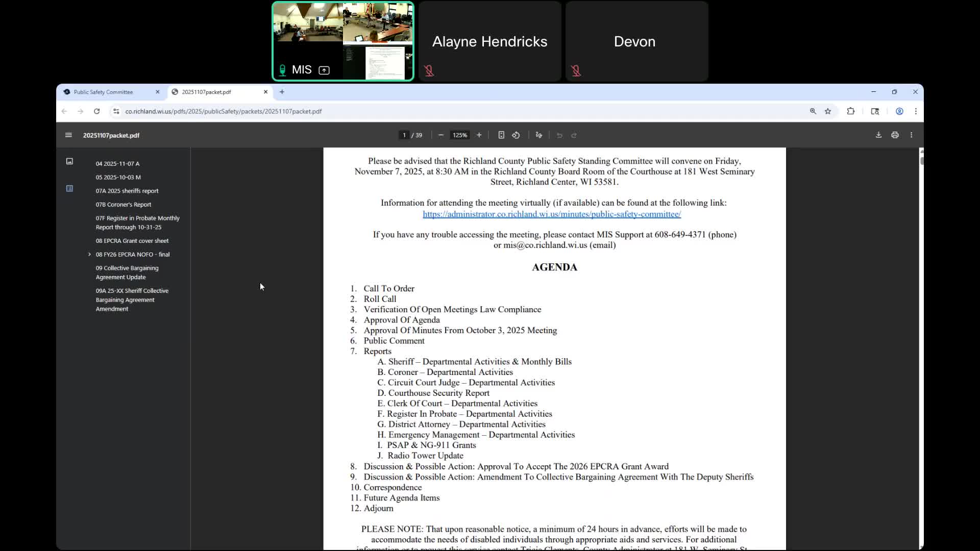Zoom out of the PDF
This screenshot has width=980, height=551.
441,135
